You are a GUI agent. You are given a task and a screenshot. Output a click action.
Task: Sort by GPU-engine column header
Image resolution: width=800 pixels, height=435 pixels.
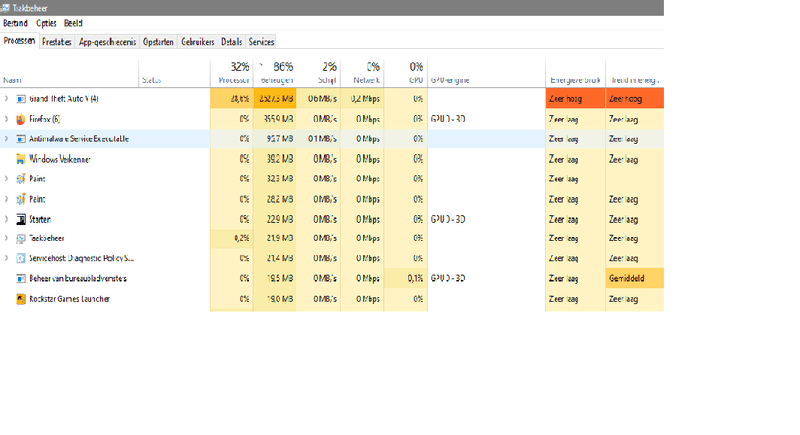pyautogui.click(x=486, y=73)
